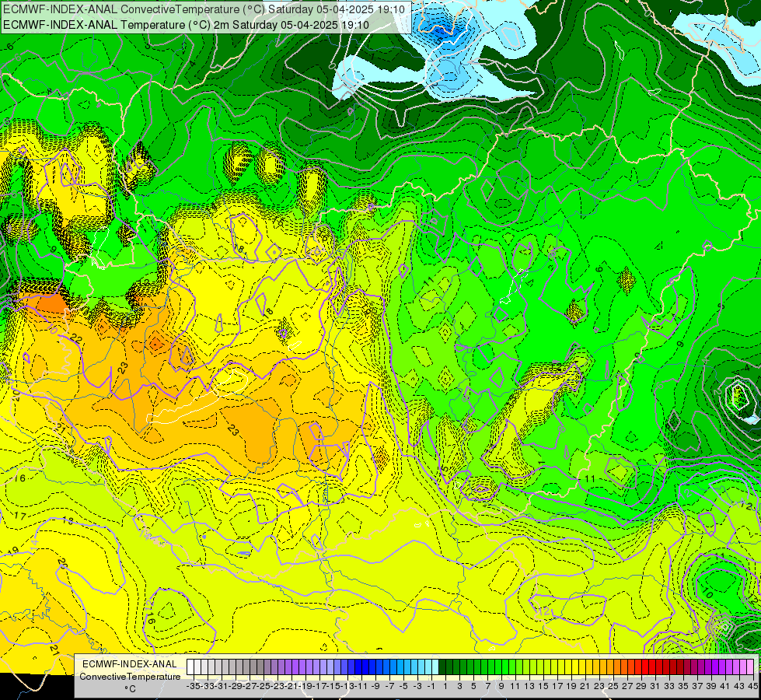
Task: Click the 15 value on the legend scale
Action: 543,686
